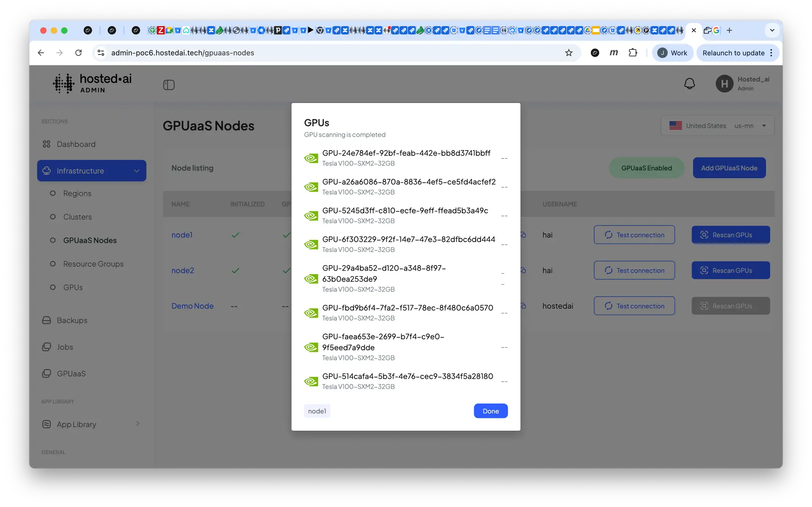Screen dimensions: 812x507
Task: Click the green initialized checkmark for node1
Action: click(x=236, y=235)
